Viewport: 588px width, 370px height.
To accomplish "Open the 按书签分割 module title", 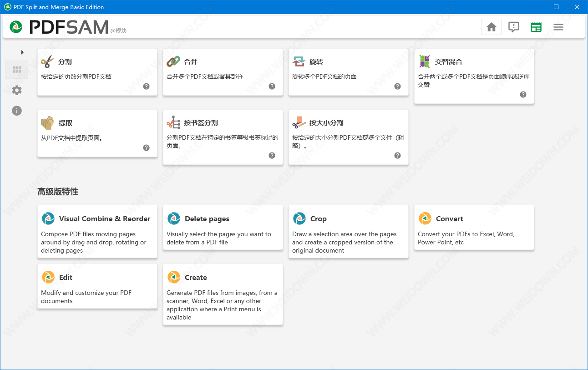I will coord(201,122).
